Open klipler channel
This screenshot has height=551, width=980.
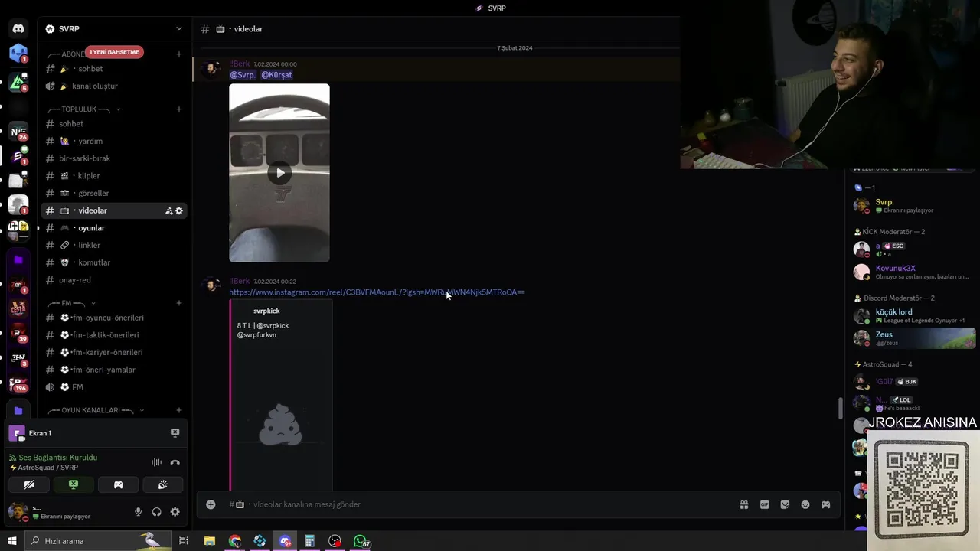click(x=114, y=176)
